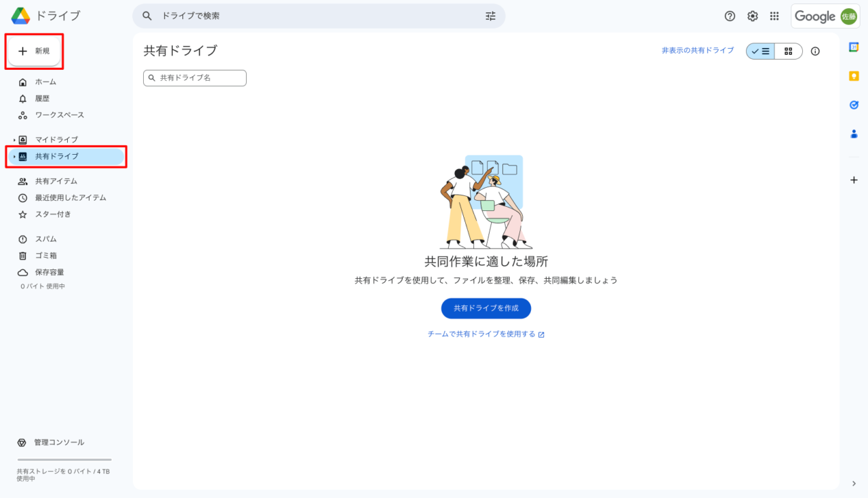
Task: Click the 共有ドライブを作成 button
Action: pyautogui.click(x=486, y=308)
